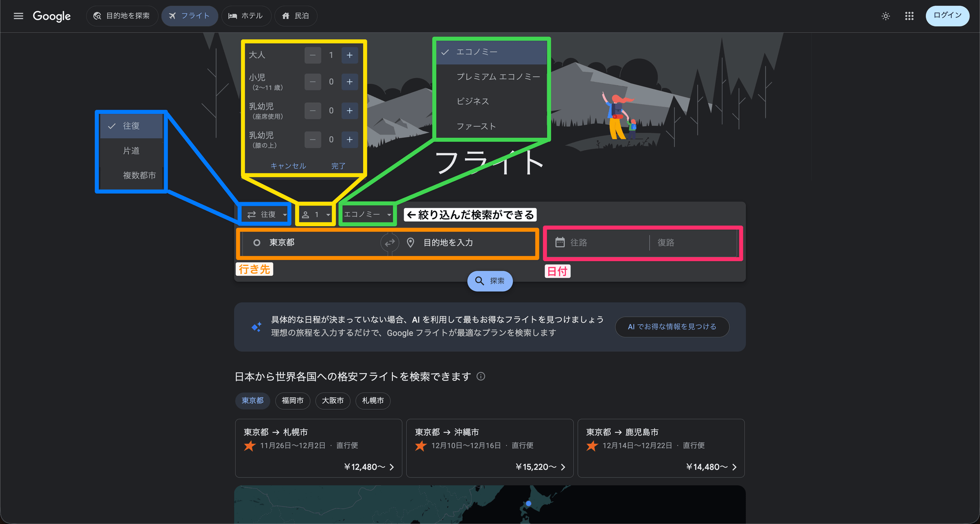Click the info icon beside 格安フライト heading
Image resolution: width=980 pixels, height=524 pixels.
tap(481, 376)
